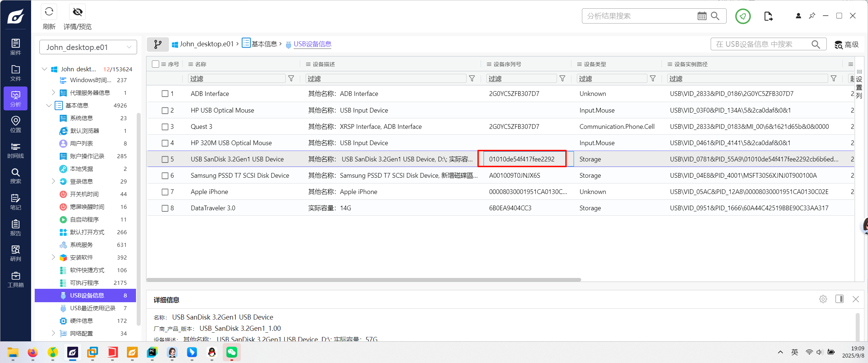868x363 pixels.
Task: Expand the 登录信息 node
Action: click(x=53, y=181)
